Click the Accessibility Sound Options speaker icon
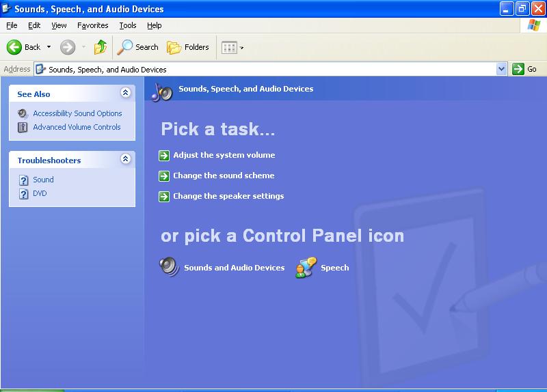The width and height of the screenshot is (547, 392). point(23,113)
